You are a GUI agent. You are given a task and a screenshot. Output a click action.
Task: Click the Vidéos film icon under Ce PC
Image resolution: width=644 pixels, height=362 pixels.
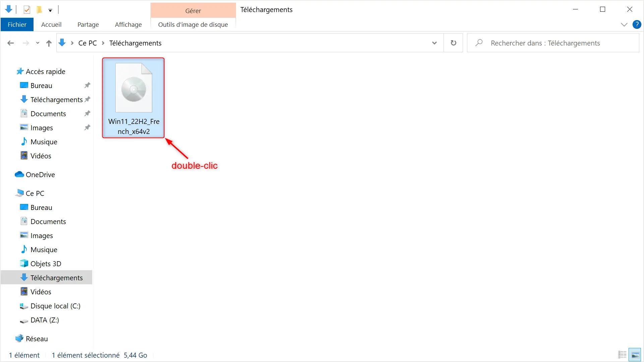(24, 291)
